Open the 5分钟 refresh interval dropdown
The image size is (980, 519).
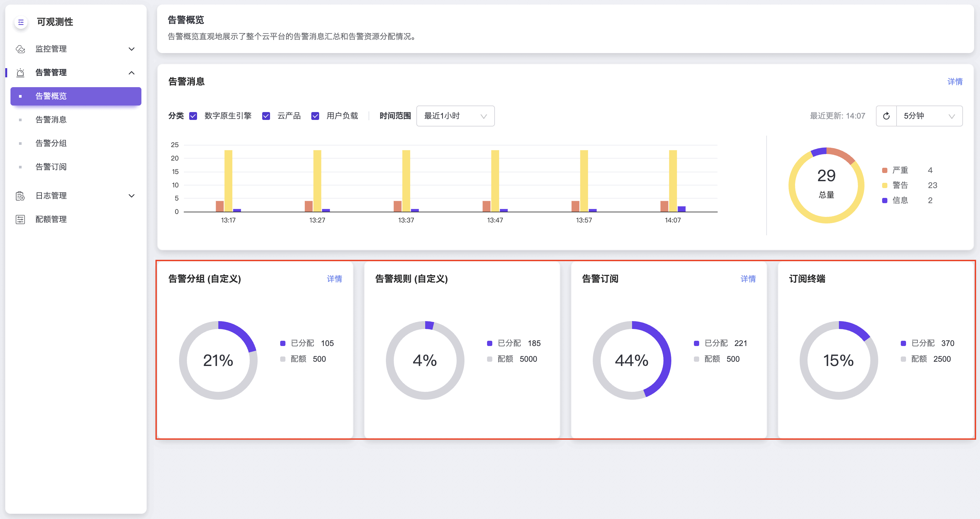pos(929,116)
